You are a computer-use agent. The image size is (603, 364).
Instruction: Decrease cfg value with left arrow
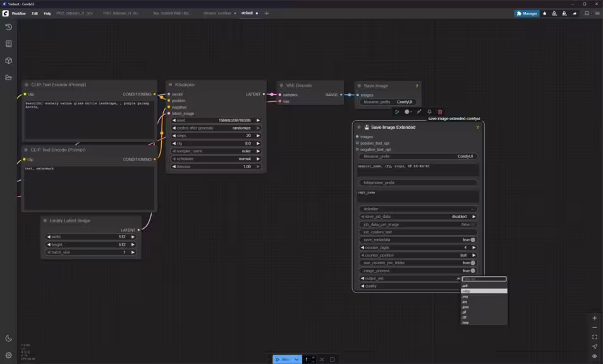pyautogui.click(x=174, y=143)
